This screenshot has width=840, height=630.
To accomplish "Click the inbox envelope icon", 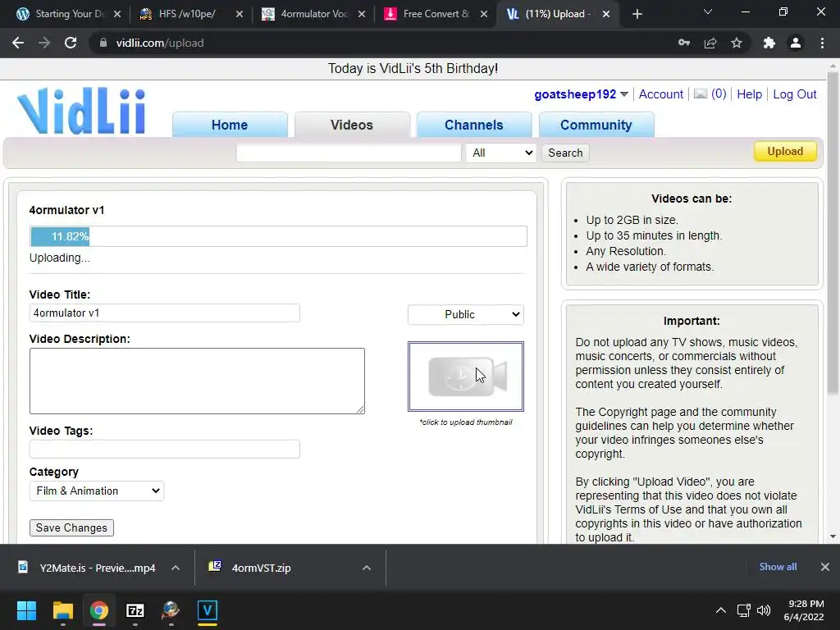I will click(x=701, y=94).
